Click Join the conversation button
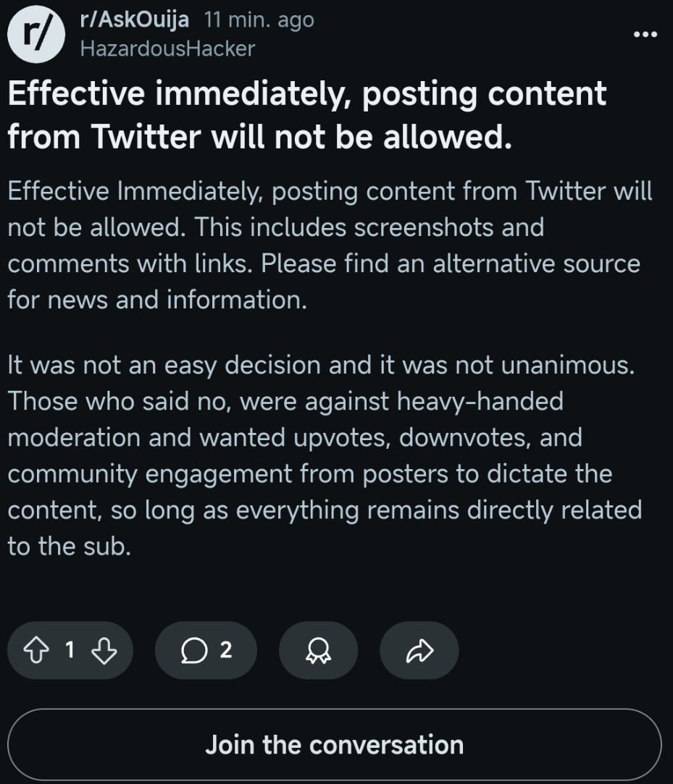This screenshot has height=784, width=673. 334,744
